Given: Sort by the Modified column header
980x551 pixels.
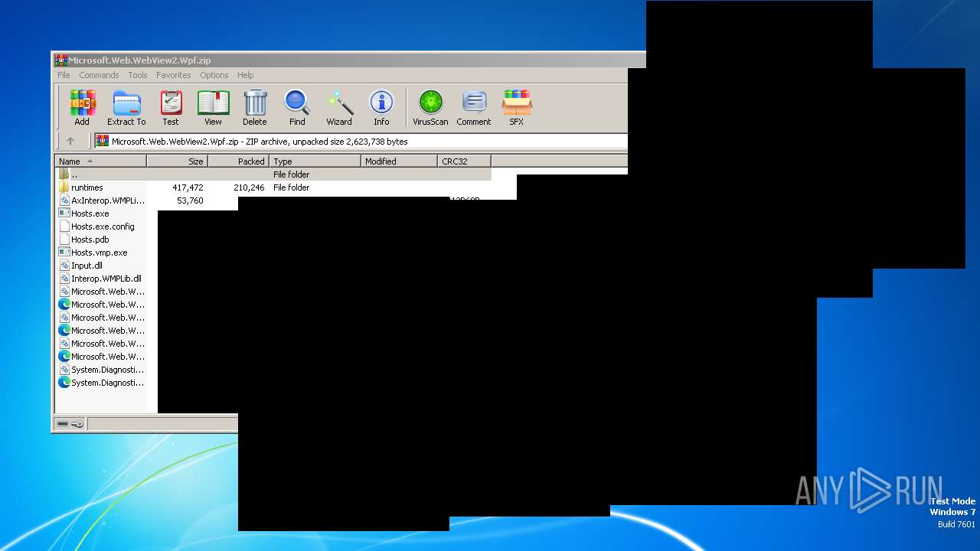Looking at the screenshot, I should coord(400,161).
